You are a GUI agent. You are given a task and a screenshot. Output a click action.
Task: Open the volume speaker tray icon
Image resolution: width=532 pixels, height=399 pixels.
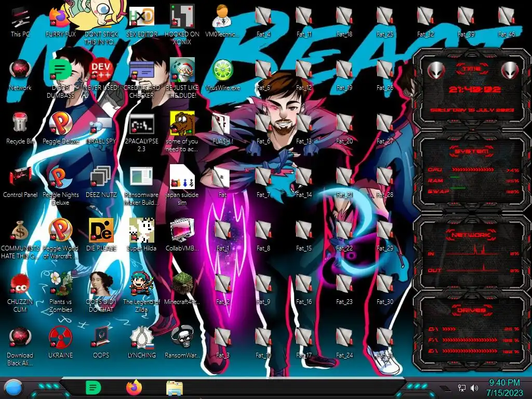(x=474, y=388)
